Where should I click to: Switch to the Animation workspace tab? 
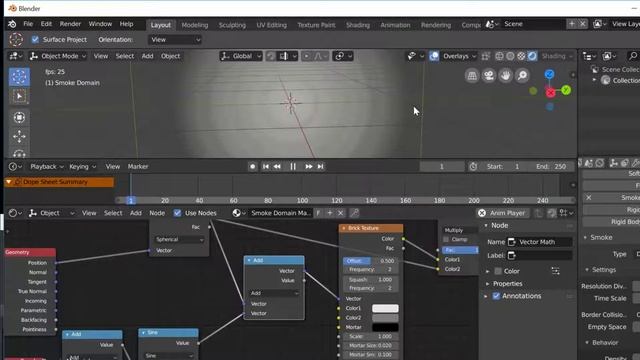395,25
